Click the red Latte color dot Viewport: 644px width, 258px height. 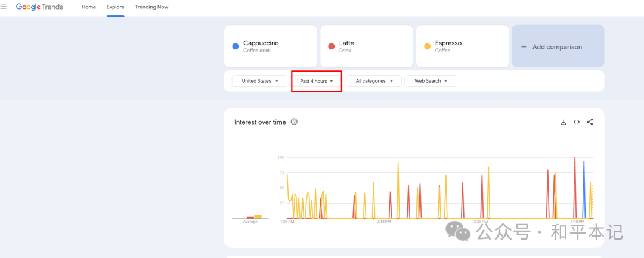point(332,46)
